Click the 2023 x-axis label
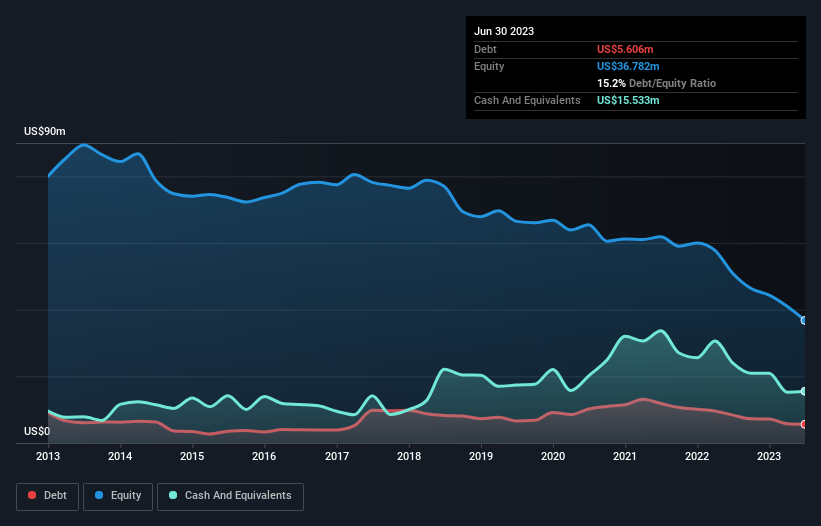This screenshot has height=526, width=821. tap(769, 456)
